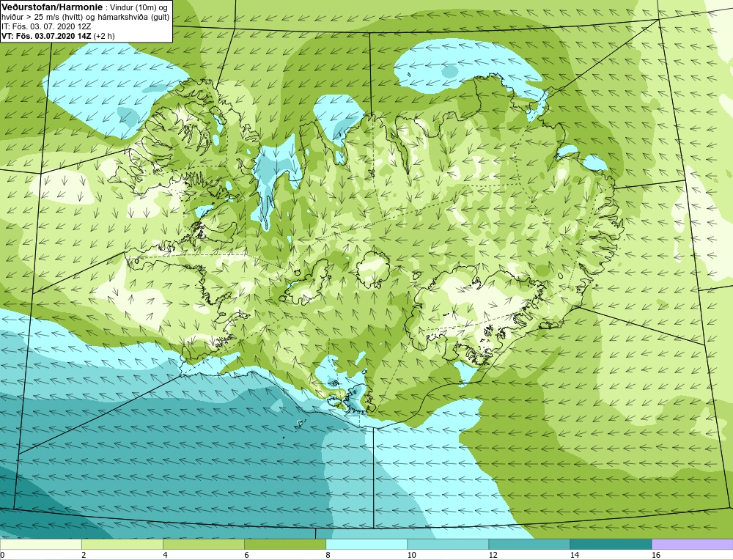
Task: Click the 12–14 m/s teal legend swatch
Action: click(529, 544)
